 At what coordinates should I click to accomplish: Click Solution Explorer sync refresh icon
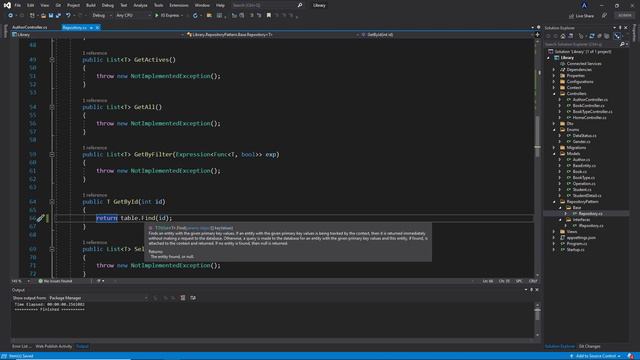coord(592,36)
